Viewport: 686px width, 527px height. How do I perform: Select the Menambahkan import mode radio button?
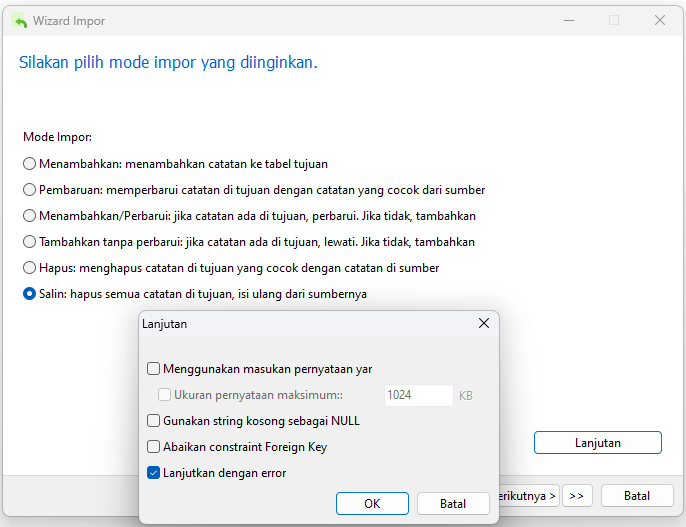tap(29, 164)
